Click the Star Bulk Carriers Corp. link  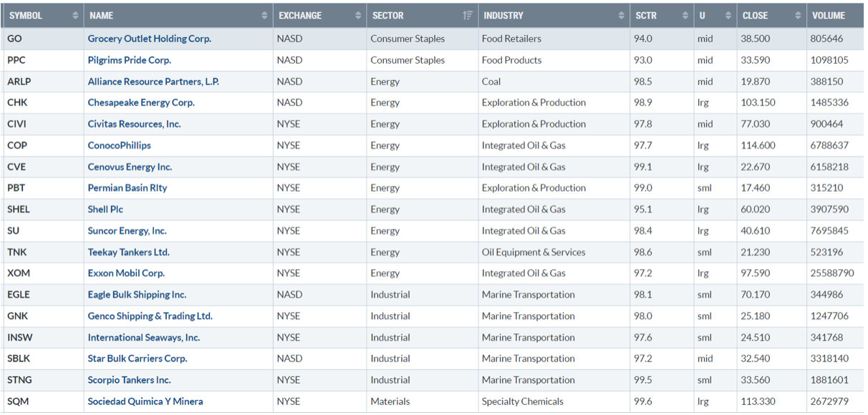coord(137,358)
